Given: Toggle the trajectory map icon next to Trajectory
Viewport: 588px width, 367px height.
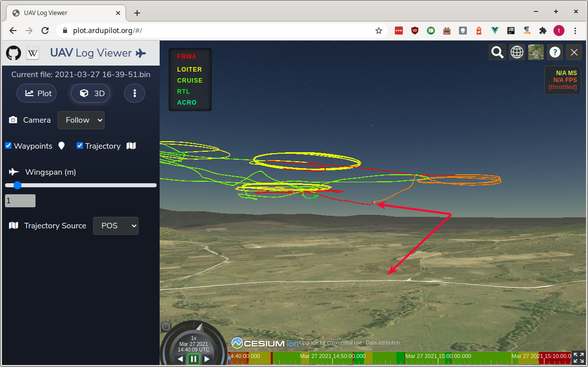Looking at the screenshot, I should (x=131, y=146).
